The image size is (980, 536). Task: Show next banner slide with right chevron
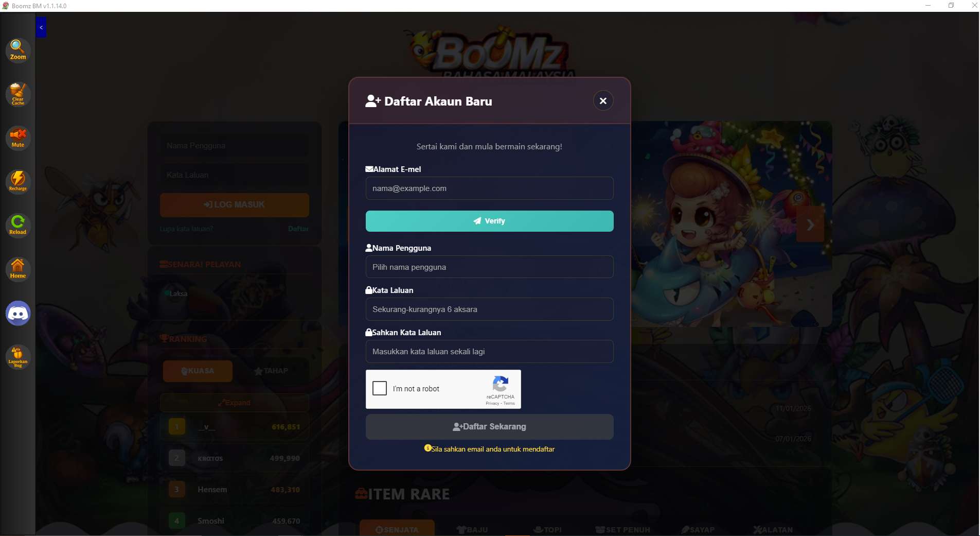pos(810,224)
